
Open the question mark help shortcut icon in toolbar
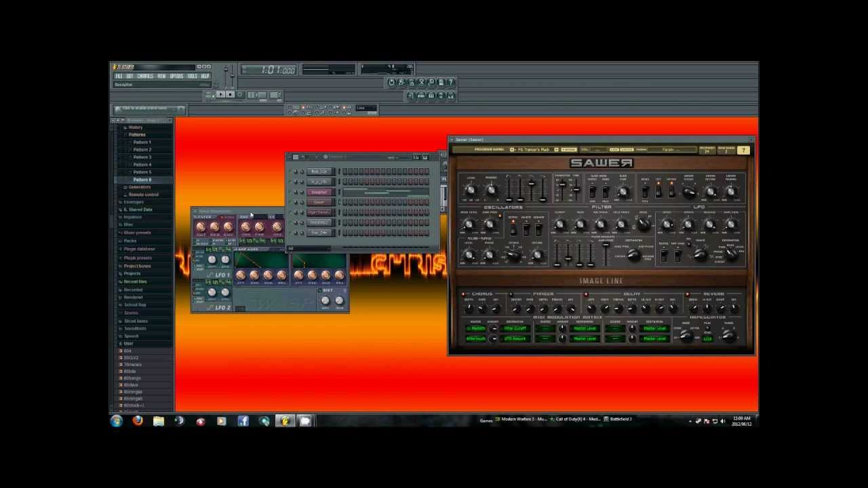click(450, 83)
